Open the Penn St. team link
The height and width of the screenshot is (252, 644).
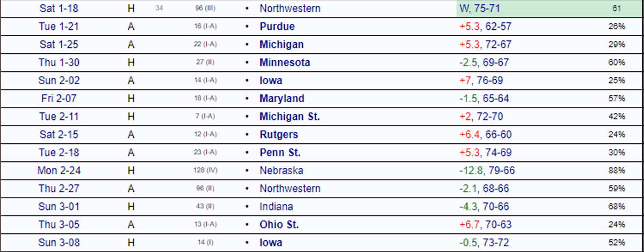tap(280, 153)
